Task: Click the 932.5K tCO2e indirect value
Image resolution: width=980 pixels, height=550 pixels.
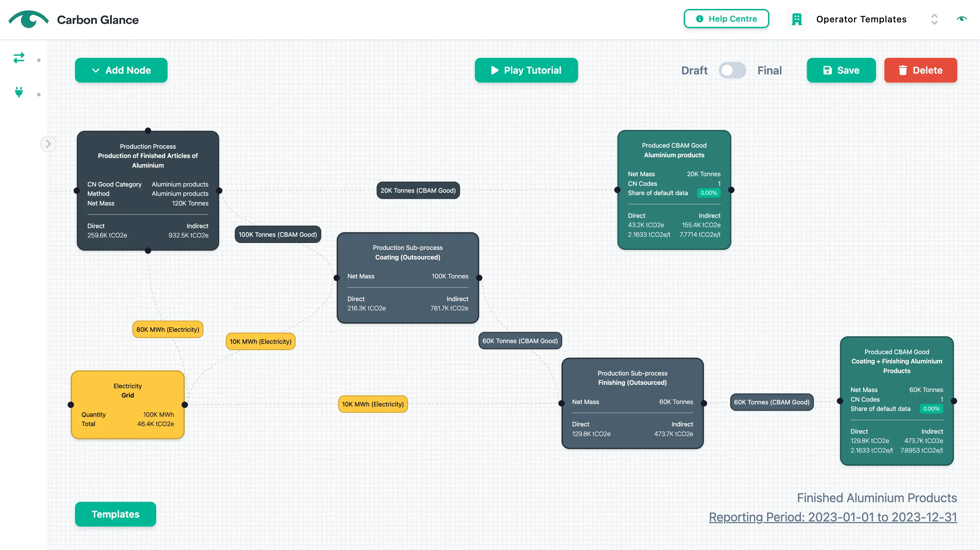Action: [188, 235]
